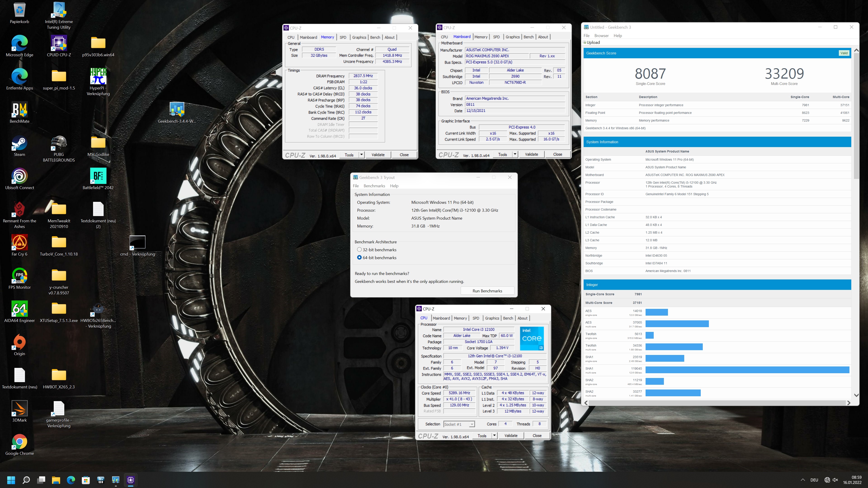868x488 pixels.
Task: Open Bench tab in bottom CPU-Z window
Action: [x=508, y=318]
